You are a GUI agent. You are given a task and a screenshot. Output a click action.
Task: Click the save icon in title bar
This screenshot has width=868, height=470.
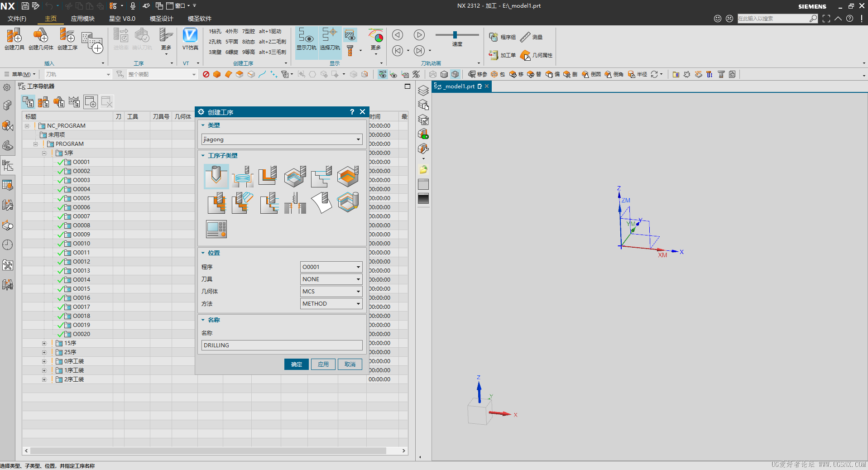click(x=25, y=6)
